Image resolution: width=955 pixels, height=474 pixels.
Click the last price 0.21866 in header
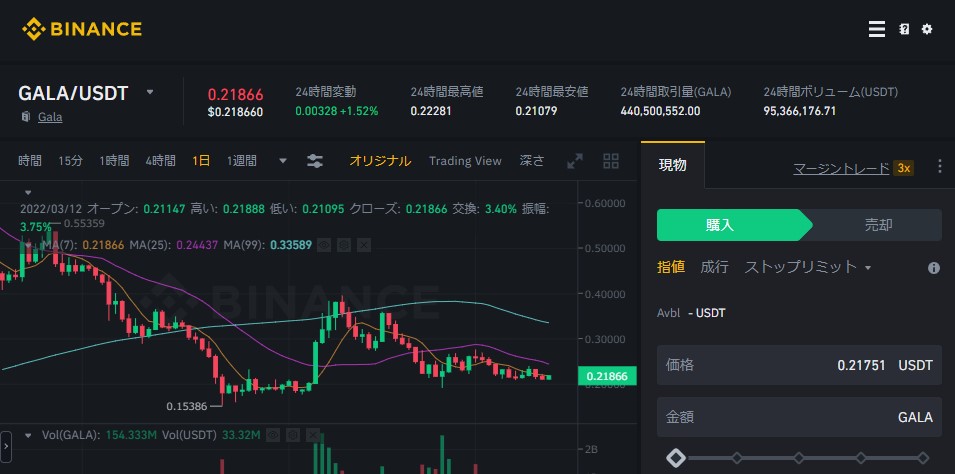236,95
